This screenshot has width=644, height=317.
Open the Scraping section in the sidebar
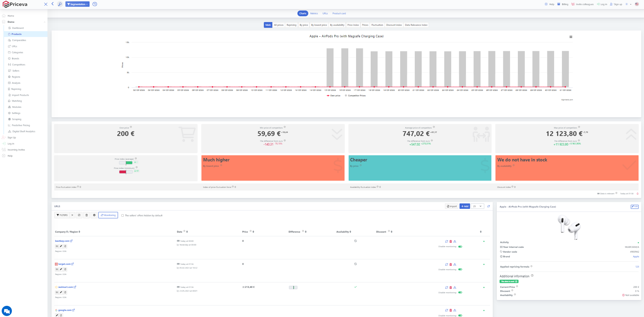[16, 119]
